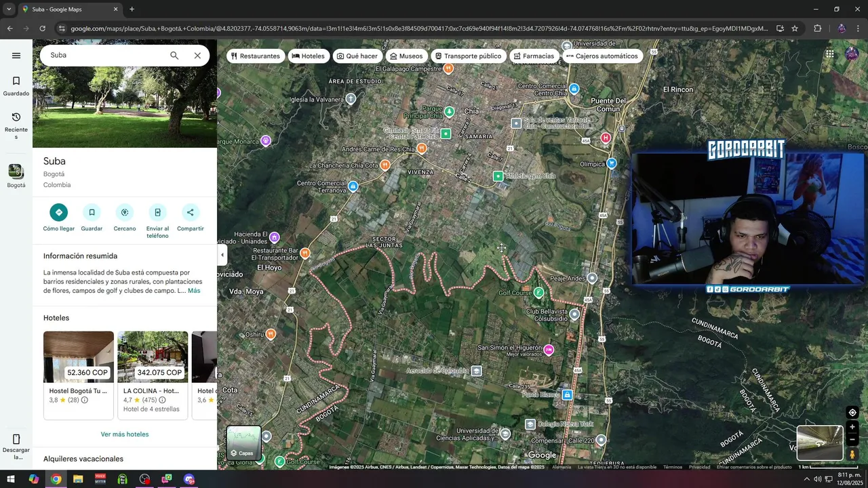Expand description with Más link

pyautogui.click(x=194, y=291)
